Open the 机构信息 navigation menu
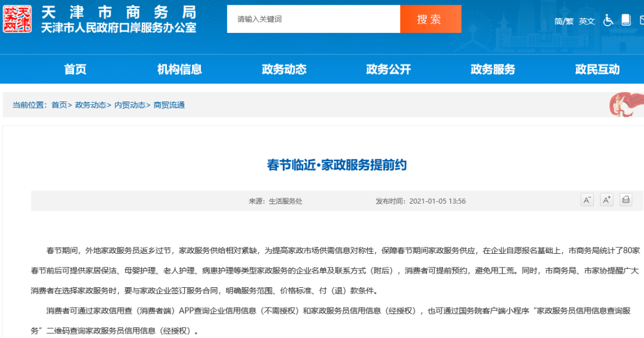The image size is (644, 338). coord(179,69)
